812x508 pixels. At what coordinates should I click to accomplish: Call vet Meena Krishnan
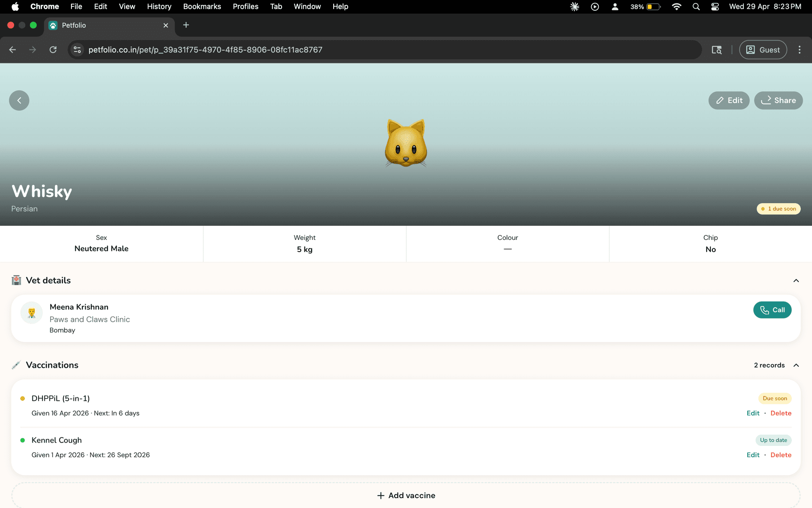(x=772, y=310)
